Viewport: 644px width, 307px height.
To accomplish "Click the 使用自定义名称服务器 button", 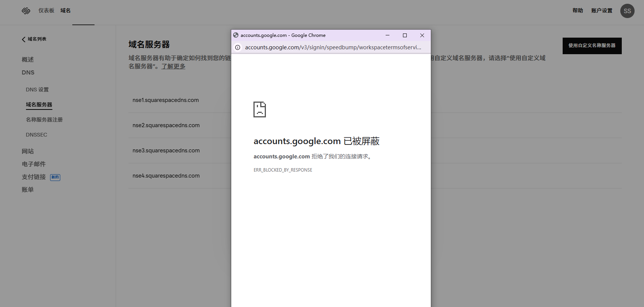I will click(592, 46).
